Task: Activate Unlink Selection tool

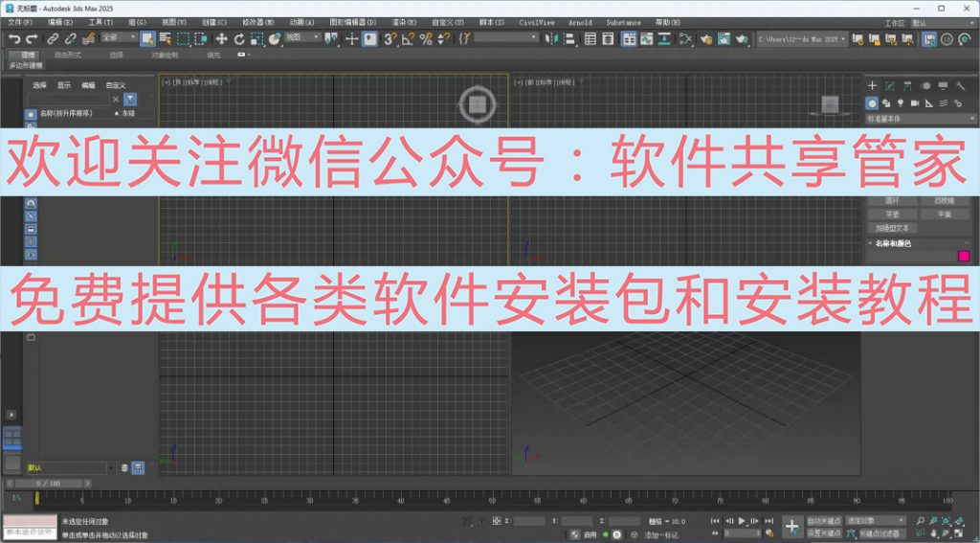Action: coord(70,38)
